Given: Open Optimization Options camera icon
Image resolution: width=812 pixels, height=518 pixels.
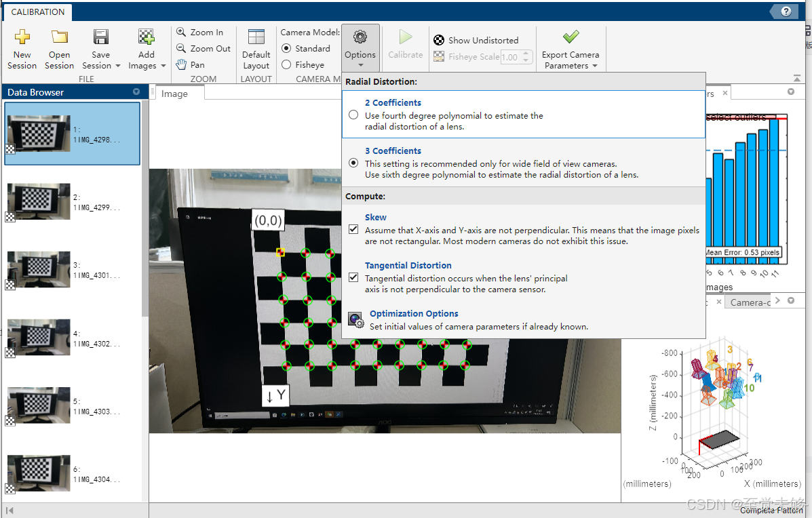Looking at the screenshot, I should [x=355, y=320].
